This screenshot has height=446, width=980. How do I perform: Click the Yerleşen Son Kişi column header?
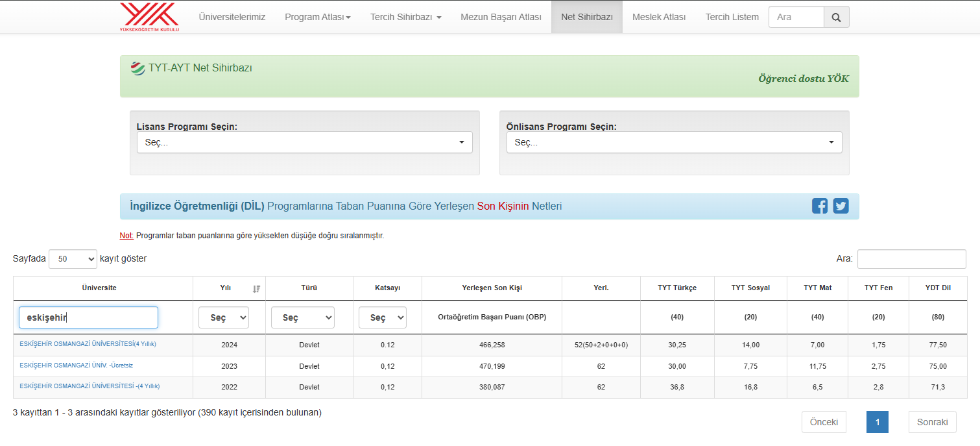pyautogui.click(x=492, y=288)
